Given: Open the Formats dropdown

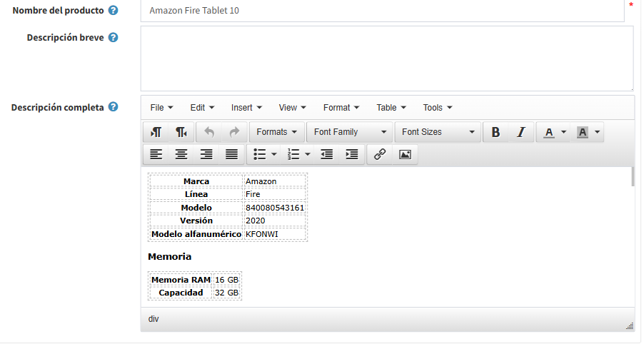Looking at the screenshot, I should tap(276, 132).
